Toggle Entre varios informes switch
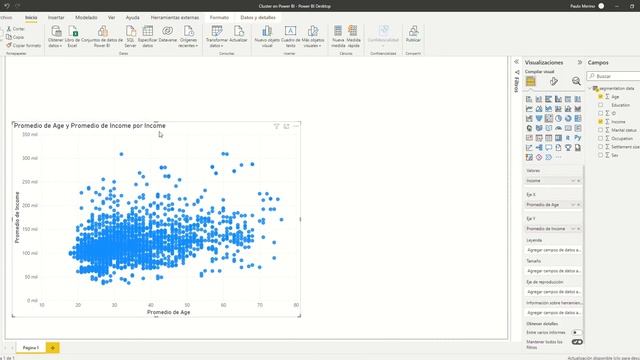Screen dimensions: 640x360 pos(577,333)
